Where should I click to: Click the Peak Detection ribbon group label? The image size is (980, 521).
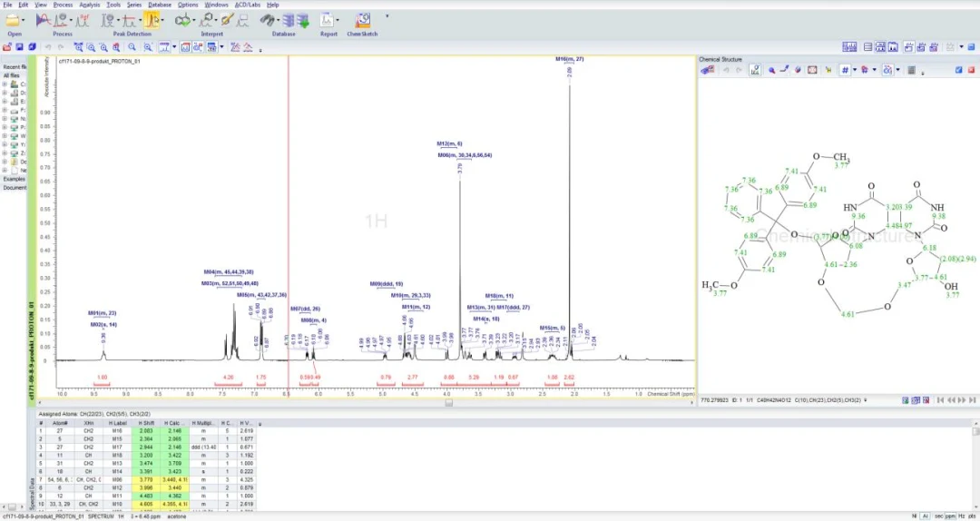132,34
